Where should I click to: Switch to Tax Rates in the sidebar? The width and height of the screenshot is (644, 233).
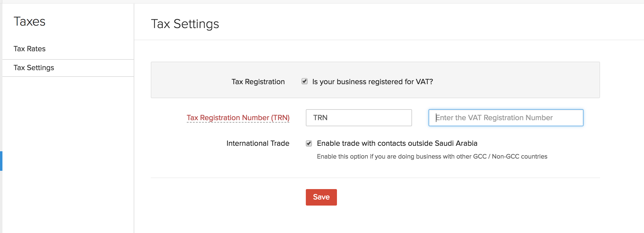click(x=29, y=48)
